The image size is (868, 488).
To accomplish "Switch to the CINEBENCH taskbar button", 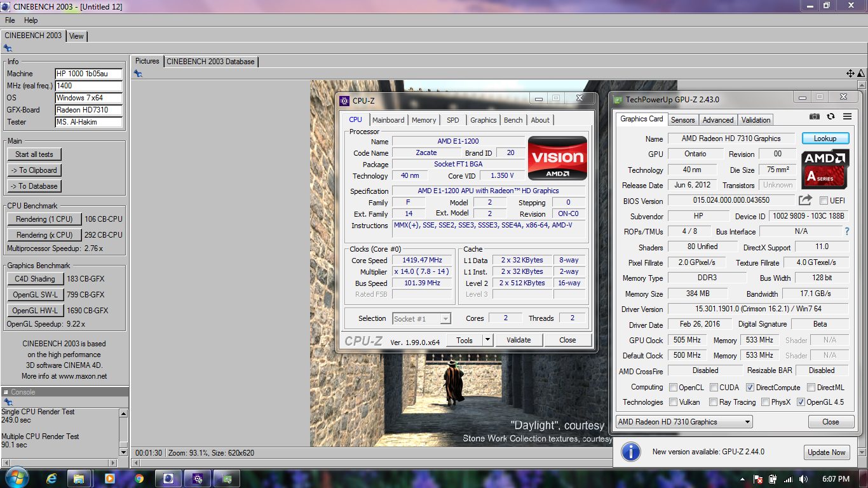I will 168,478.
